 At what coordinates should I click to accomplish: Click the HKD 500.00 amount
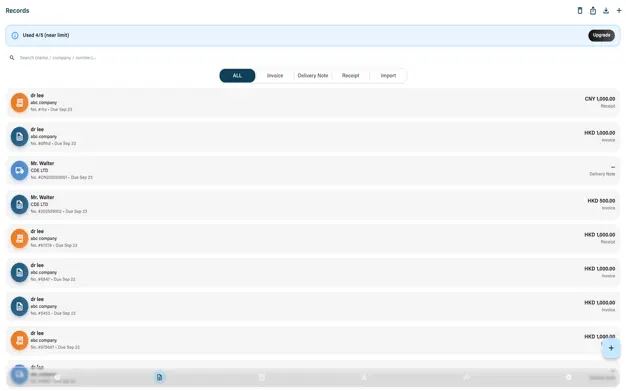601,200
